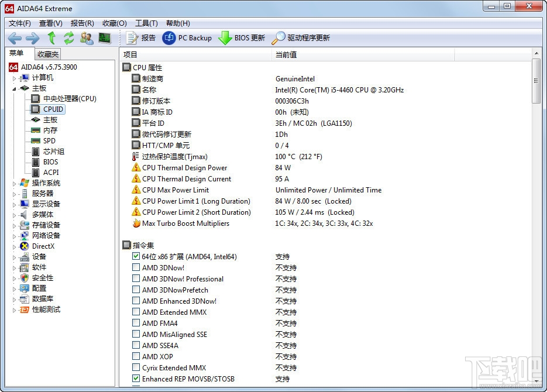Open the ACPI tree entry
The image size is (547, 392).
[x=45, y=172]
